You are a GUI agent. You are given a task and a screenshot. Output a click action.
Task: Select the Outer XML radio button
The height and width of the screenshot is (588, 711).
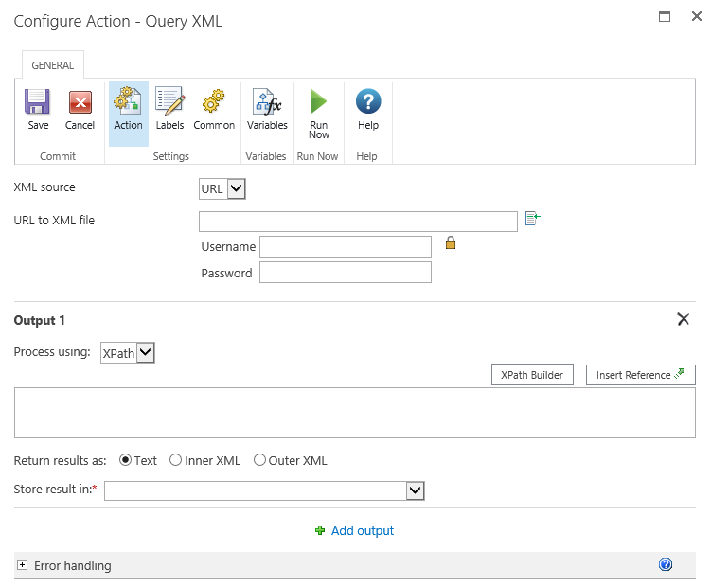pos(259,461)
